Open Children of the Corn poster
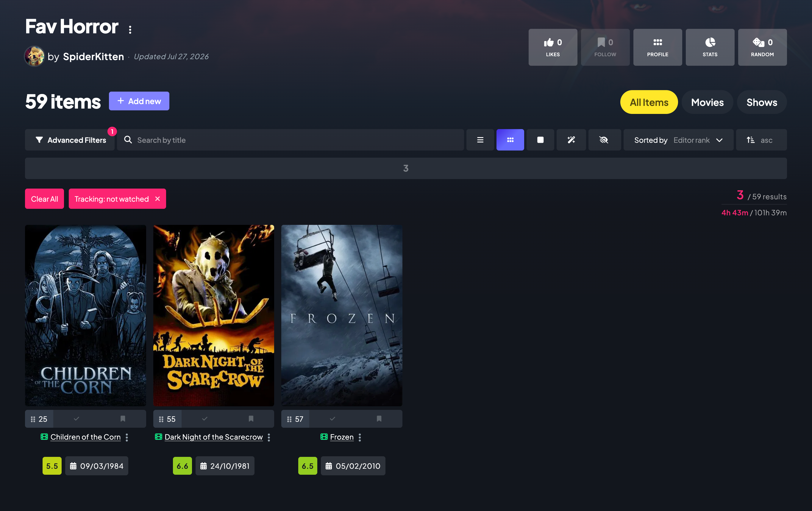Image resolution: width=812 pixels, height=511 pixels. [x=86, y=316]
